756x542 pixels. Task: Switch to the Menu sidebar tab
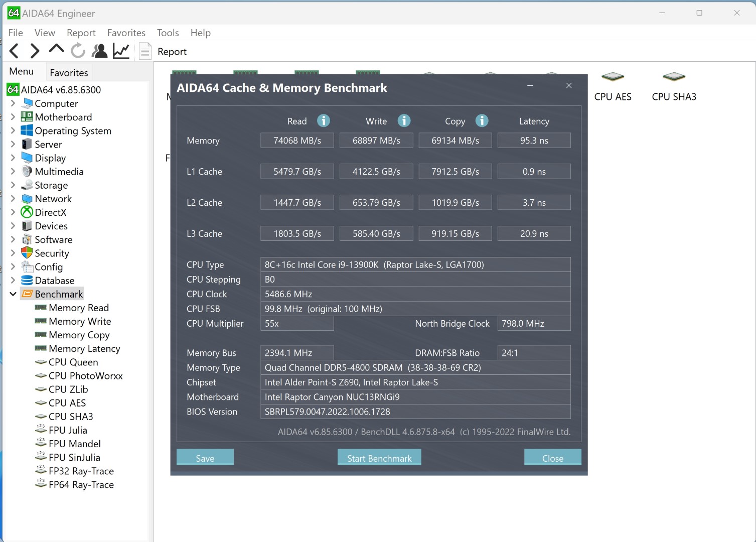tap(22, 71)
